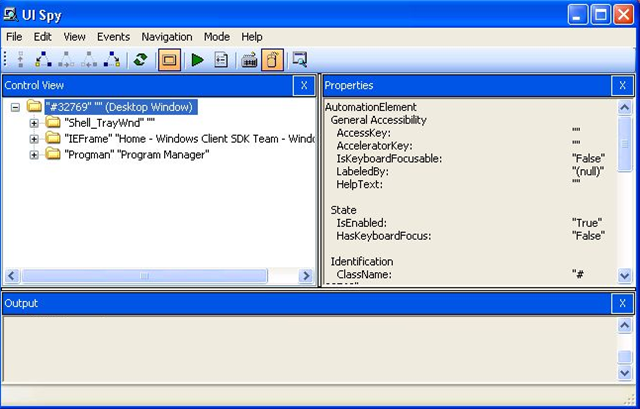Toggle the highlight rectangle toolbar button

coord(169,60)
